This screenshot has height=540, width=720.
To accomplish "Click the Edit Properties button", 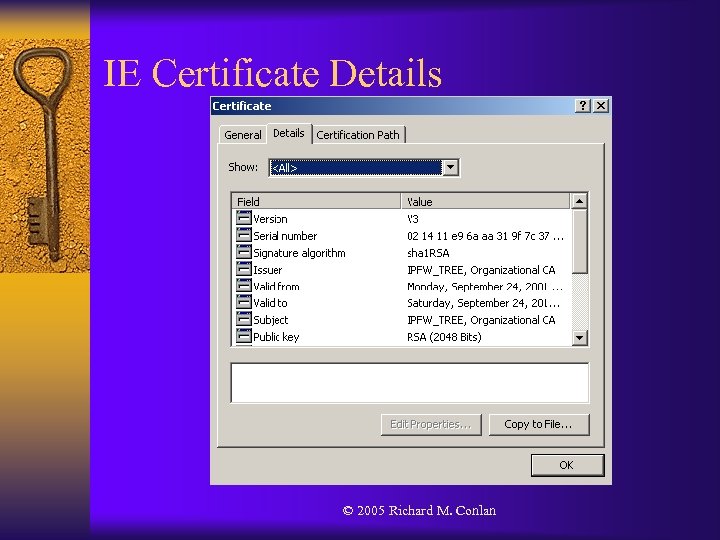I will point(431,424).
